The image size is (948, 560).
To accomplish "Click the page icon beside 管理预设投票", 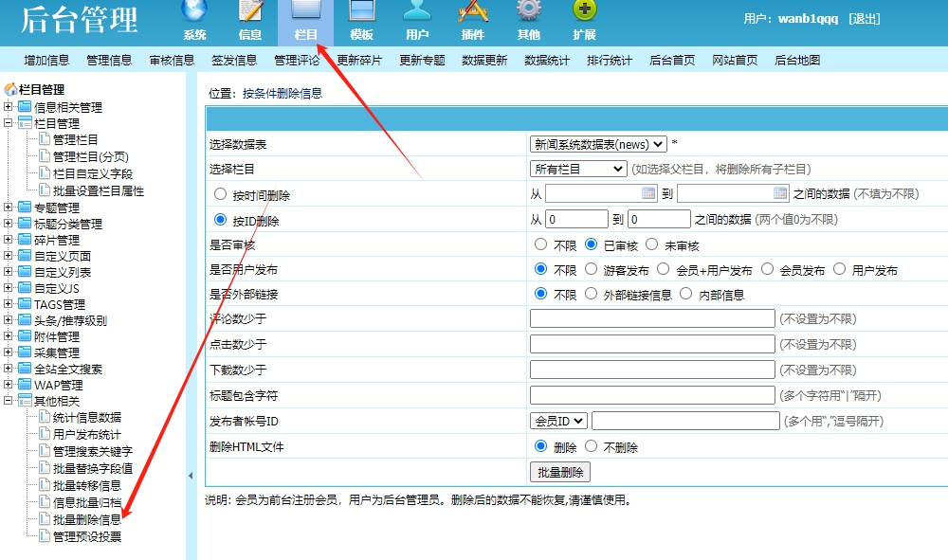I will click(45, 535).
